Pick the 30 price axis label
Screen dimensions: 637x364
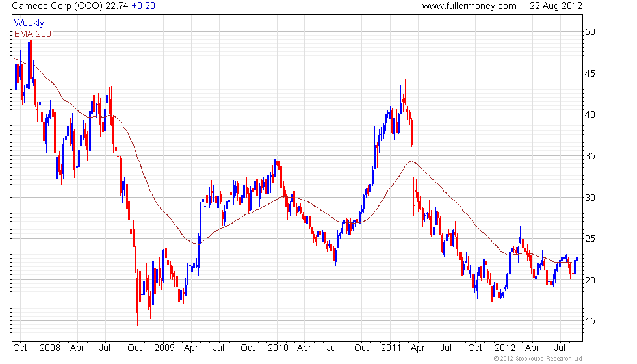pyautogui.click(x=590, y=198)
